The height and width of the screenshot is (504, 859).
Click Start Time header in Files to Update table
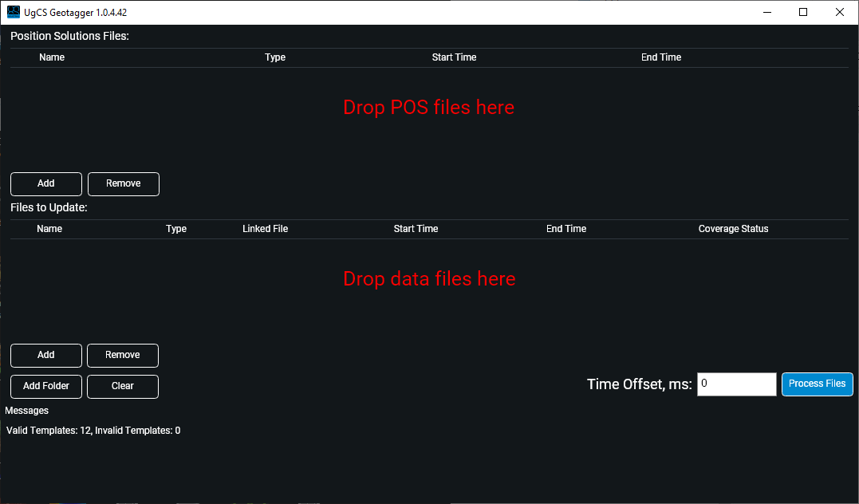(416, 229)
